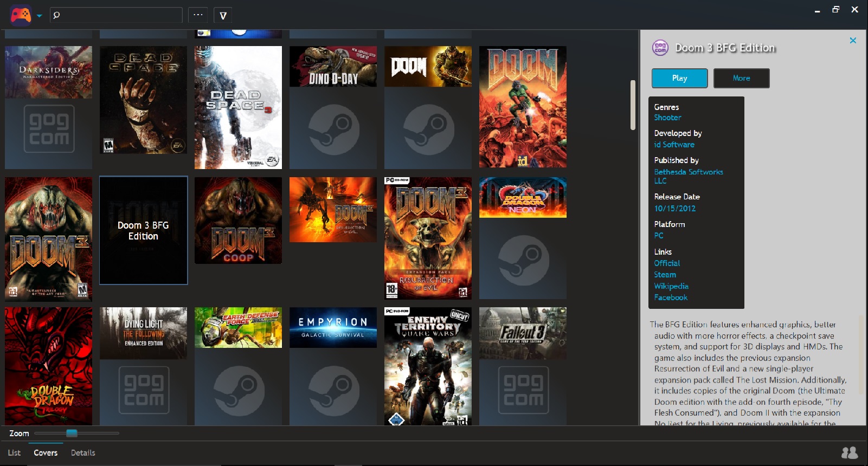Image resolution: width=868 pixels, height=466 pixels.
Task: Select the Dead Space hand cover
Action: pyautogui.click(x=143, y=100)
